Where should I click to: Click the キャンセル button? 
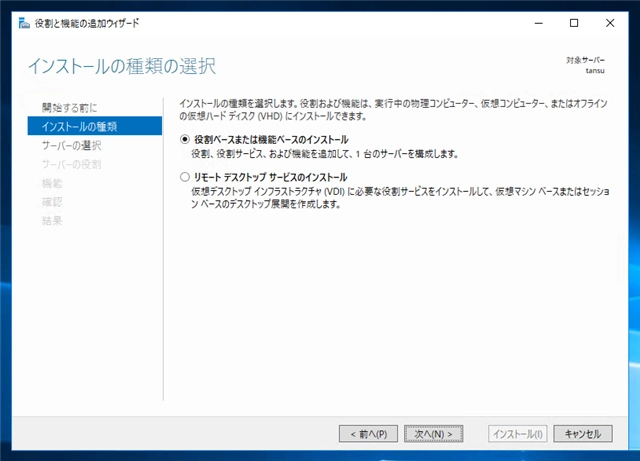click(583, 434)
